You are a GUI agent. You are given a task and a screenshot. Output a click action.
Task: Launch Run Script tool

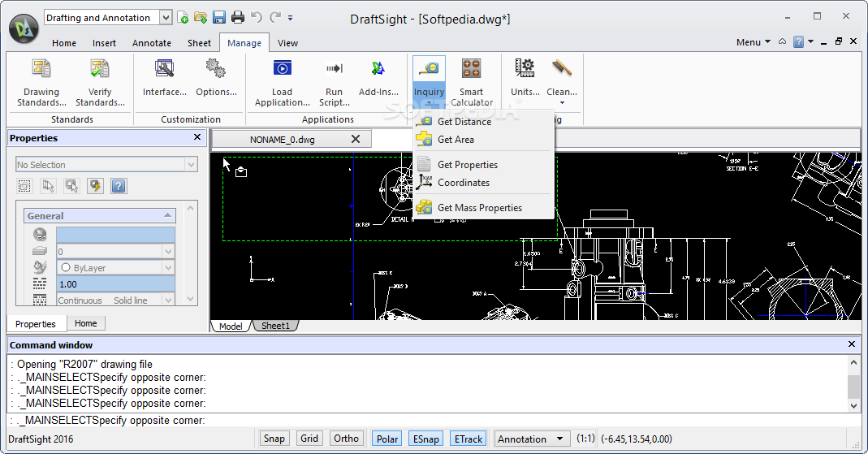click(335, 82)
